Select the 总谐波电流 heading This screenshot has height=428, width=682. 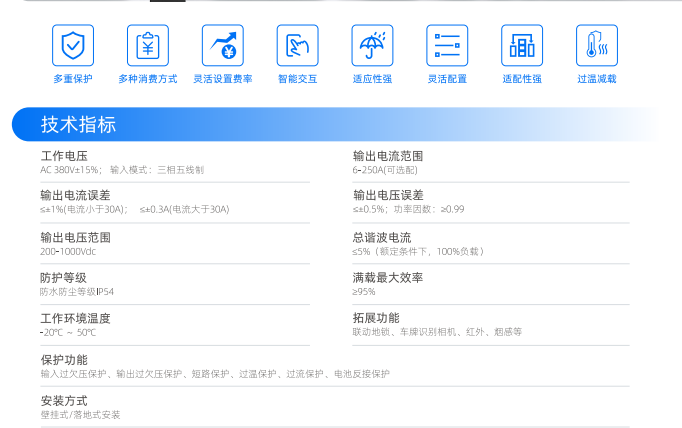tap(382, 237)
